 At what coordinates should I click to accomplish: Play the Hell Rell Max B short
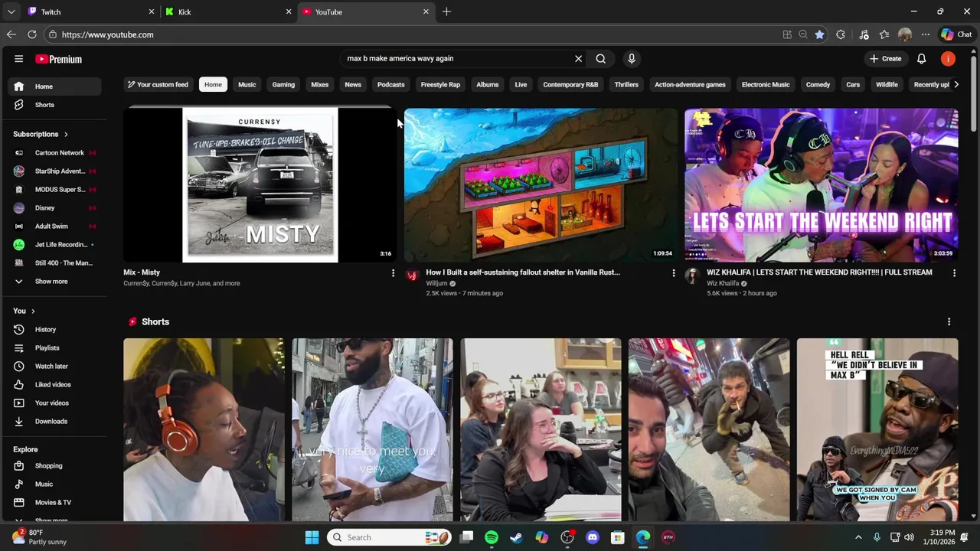click(877, 429)
